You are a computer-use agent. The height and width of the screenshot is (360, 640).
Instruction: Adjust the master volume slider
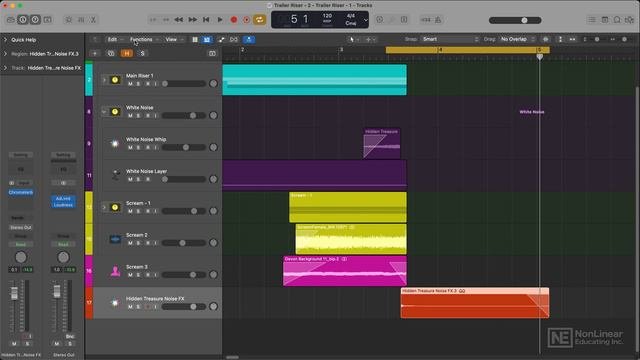coord(515,20)
